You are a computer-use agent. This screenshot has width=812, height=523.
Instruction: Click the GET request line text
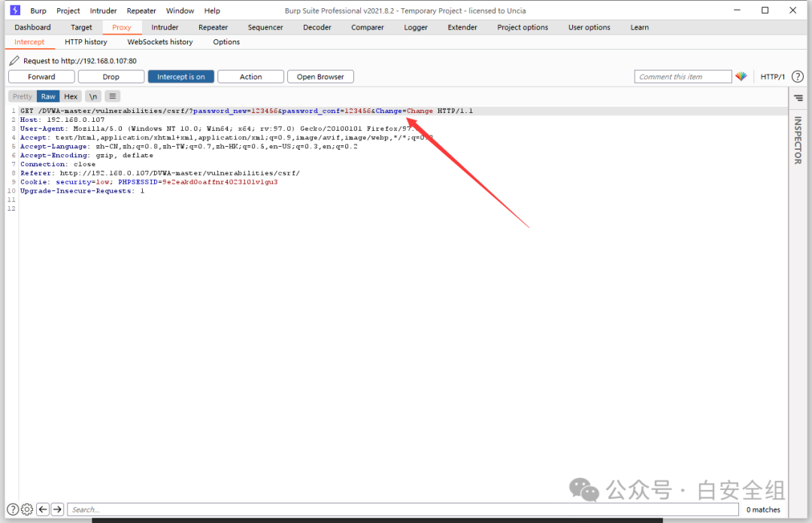point(247,111)
